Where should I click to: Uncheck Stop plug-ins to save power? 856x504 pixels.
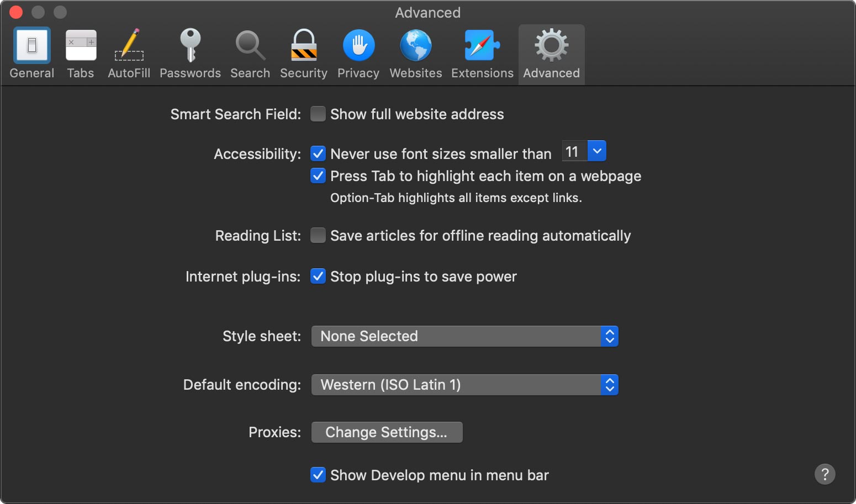click(318, 276)
